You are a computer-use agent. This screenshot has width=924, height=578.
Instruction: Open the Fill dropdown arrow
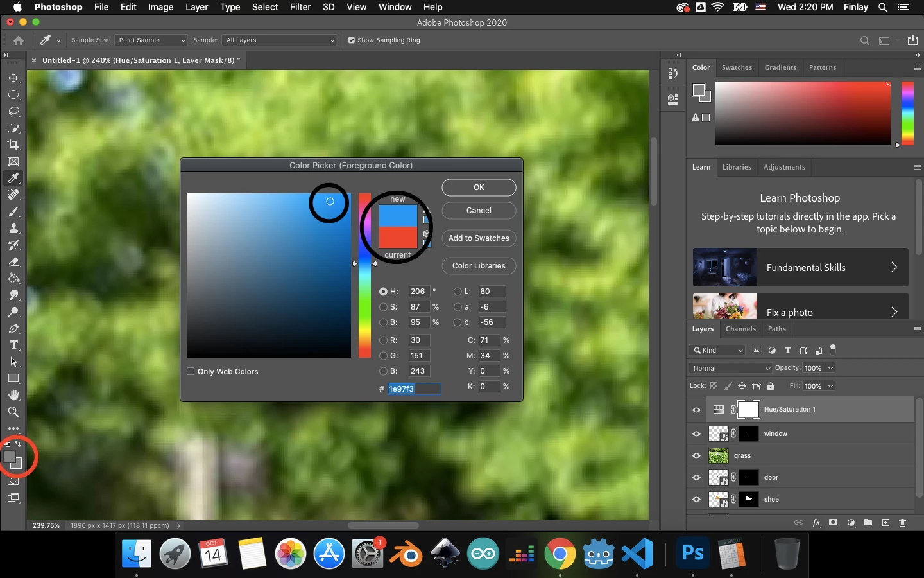click(830, 386)
